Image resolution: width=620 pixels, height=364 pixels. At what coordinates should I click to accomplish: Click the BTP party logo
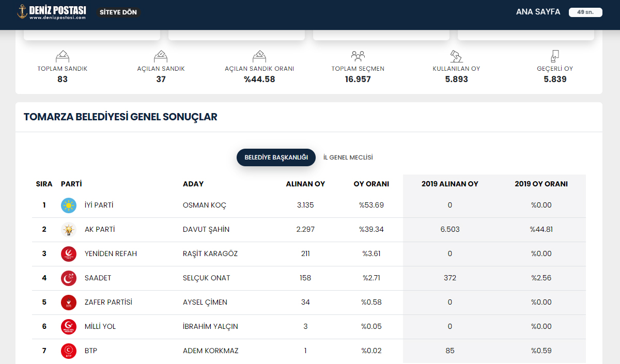pyautogui.click(x=69, y=351)
